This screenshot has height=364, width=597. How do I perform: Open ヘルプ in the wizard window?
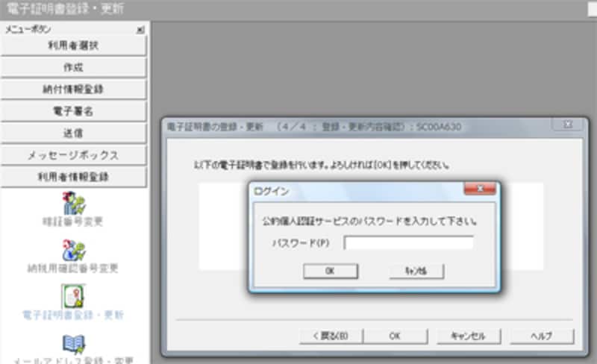pyautogui.click(x=542, y=336)
